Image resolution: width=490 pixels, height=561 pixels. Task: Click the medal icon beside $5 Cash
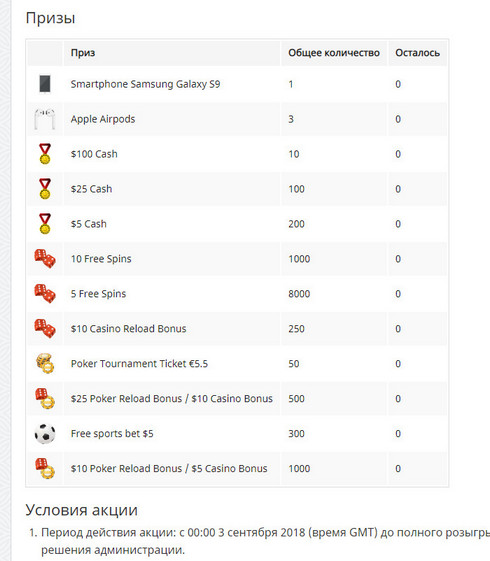pos(45,224)
